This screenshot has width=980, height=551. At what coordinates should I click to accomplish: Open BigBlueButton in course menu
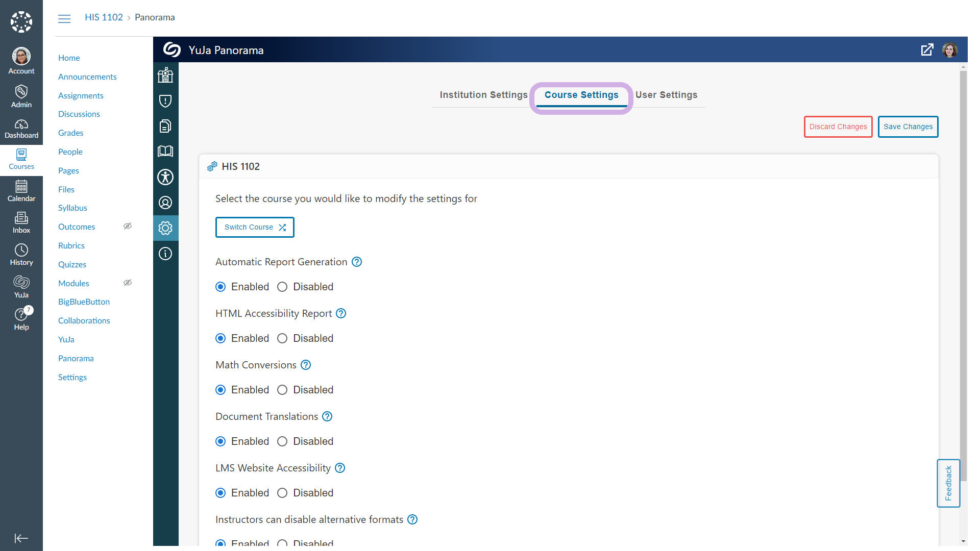point(84,302)
